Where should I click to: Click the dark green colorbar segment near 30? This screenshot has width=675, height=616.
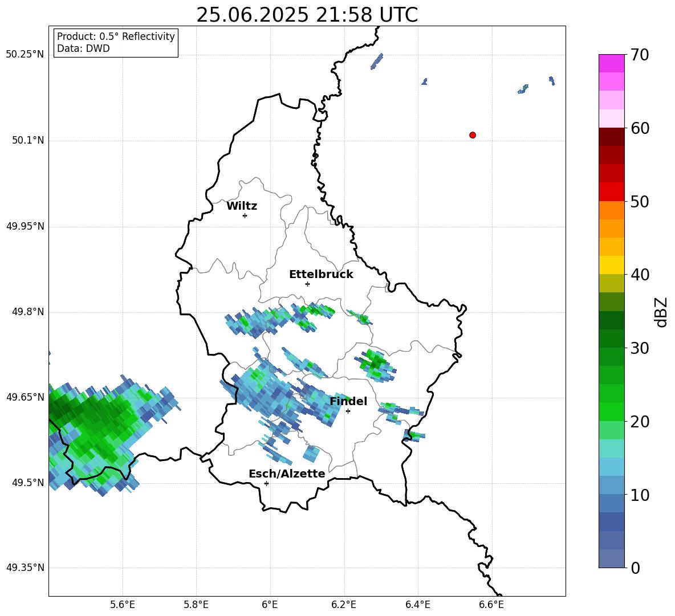pos(611,338)
